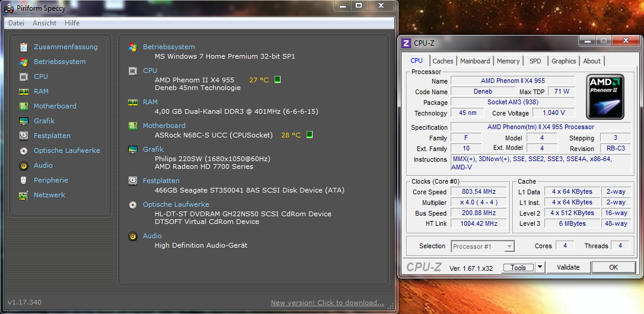Click the Multiplier value x 4.0 ( 4 - 4 )
Screen dimensions: 644x314
pyautogui.click(x=480, y=203)
